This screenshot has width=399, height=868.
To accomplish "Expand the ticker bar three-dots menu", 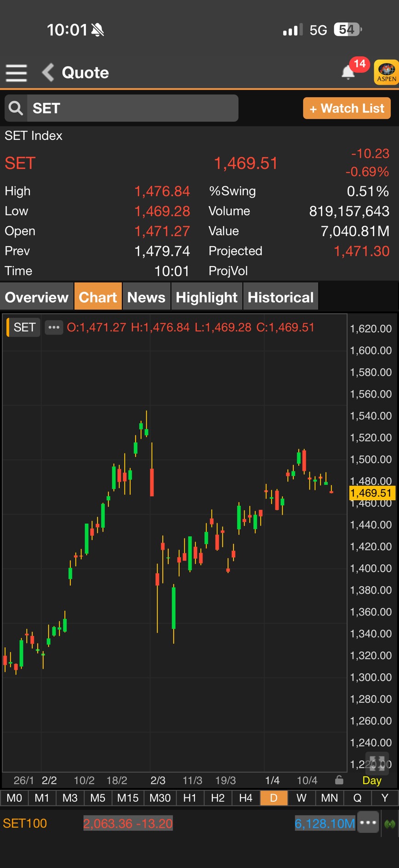I will 368,823.
